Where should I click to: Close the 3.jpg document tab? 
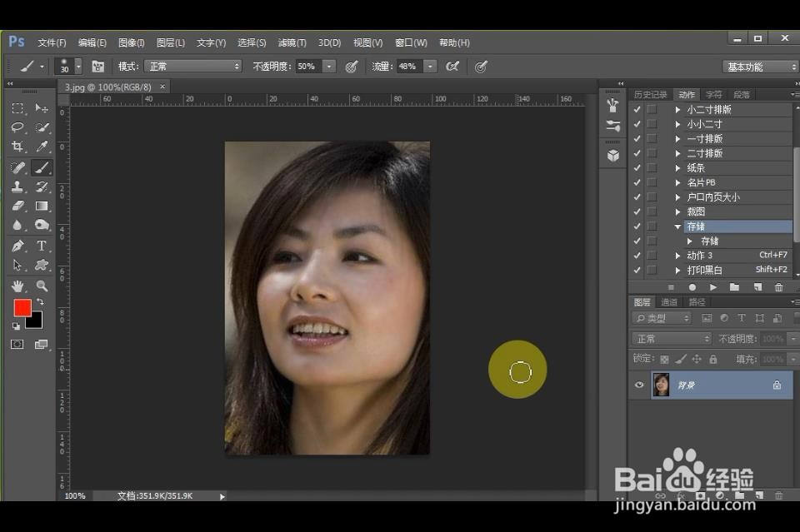162,87
